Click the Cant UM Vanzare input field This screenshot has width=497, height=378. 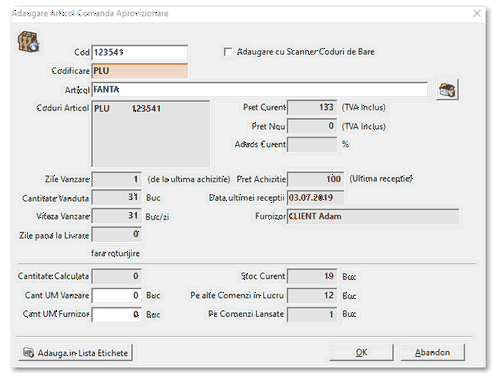(117, 295)
